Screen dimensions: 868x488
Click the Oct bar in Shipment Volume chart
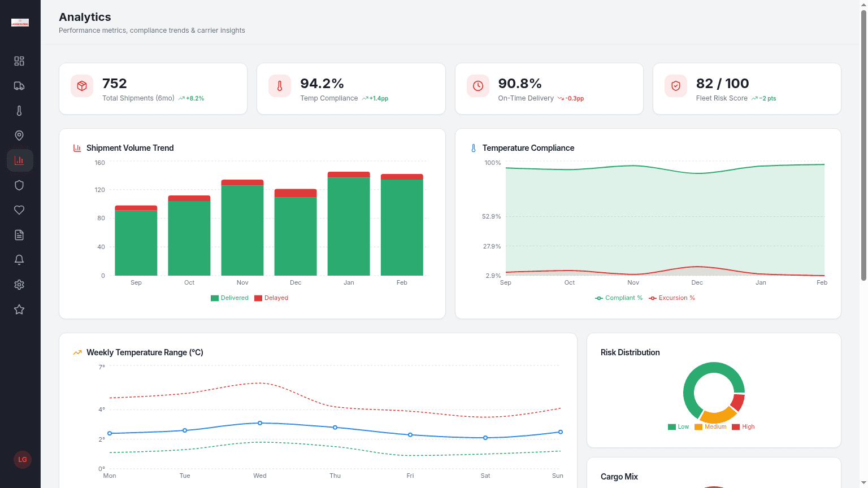tap(189, 236)
